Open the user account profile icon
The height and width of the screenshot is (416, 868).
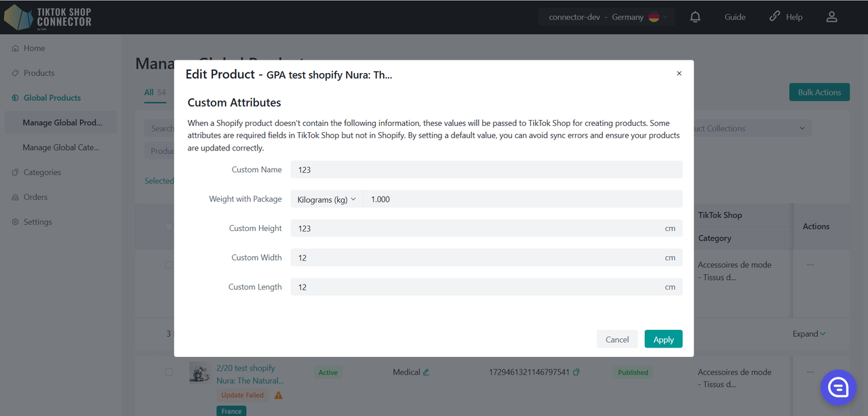point(832,17)
